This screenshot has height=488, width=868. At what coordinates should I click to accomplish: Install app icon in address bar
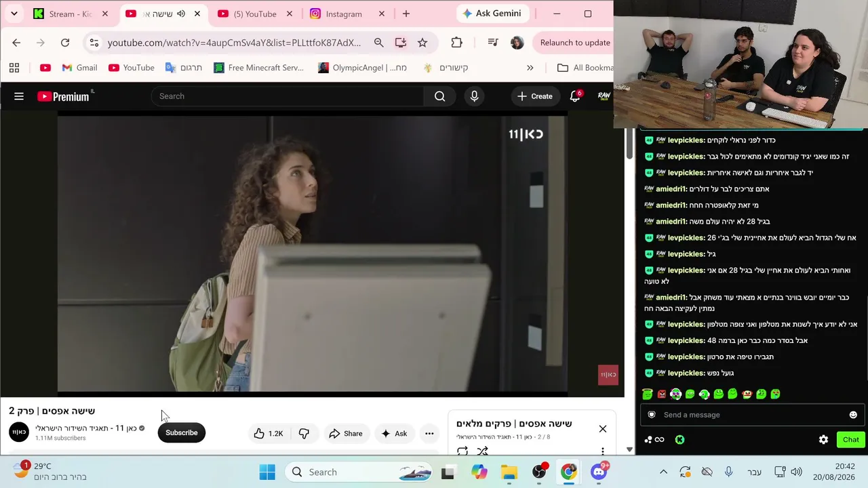point(401,43)
